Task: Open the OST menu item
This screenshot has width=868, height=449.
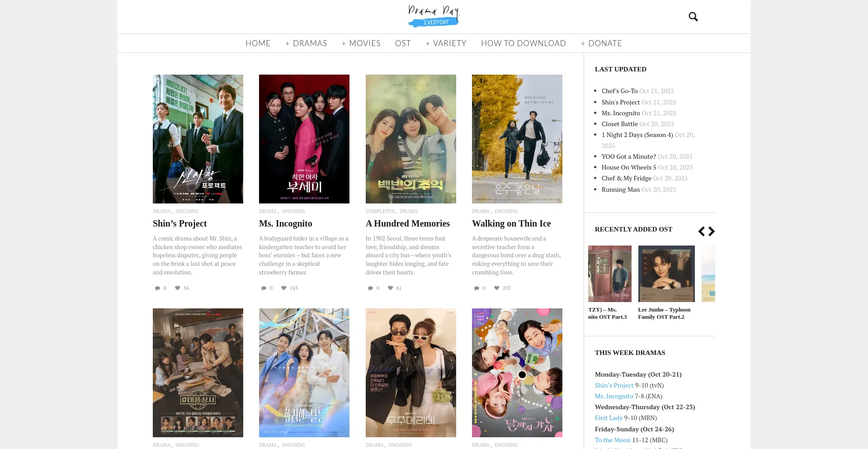Action: click(x=403, y=43)
